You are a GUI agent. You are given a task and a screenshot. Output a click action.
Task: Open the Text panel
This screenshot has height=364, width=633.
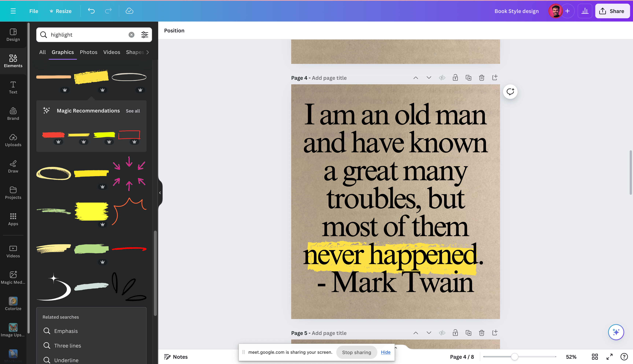(x=13, y=88)
